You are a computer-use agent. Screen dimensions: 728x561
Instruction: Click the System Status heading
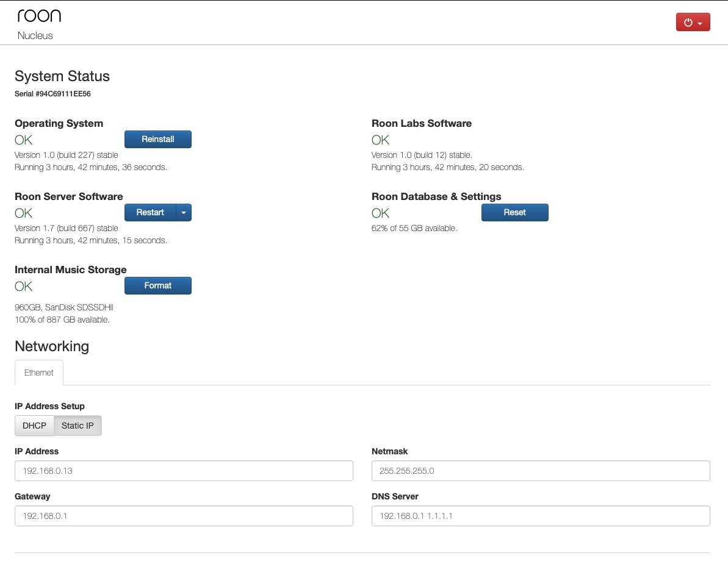(62, 76)
